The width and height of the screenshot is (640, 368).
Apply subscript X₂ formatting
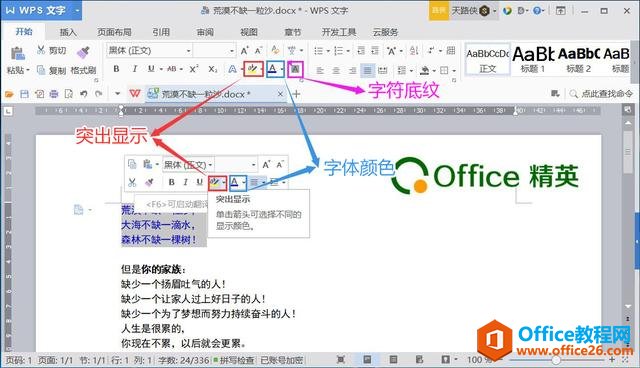pos(213,69)
